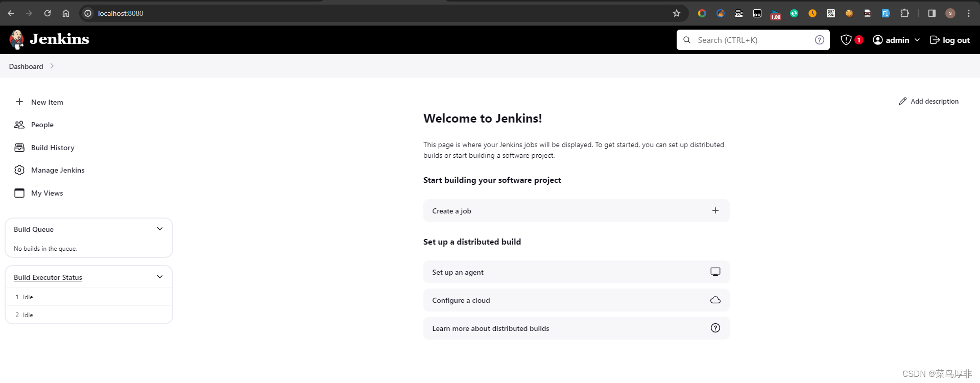Screen dimensions: 980x383
Task: Click the Build Queue panel title
Action: tap(34, 229)
